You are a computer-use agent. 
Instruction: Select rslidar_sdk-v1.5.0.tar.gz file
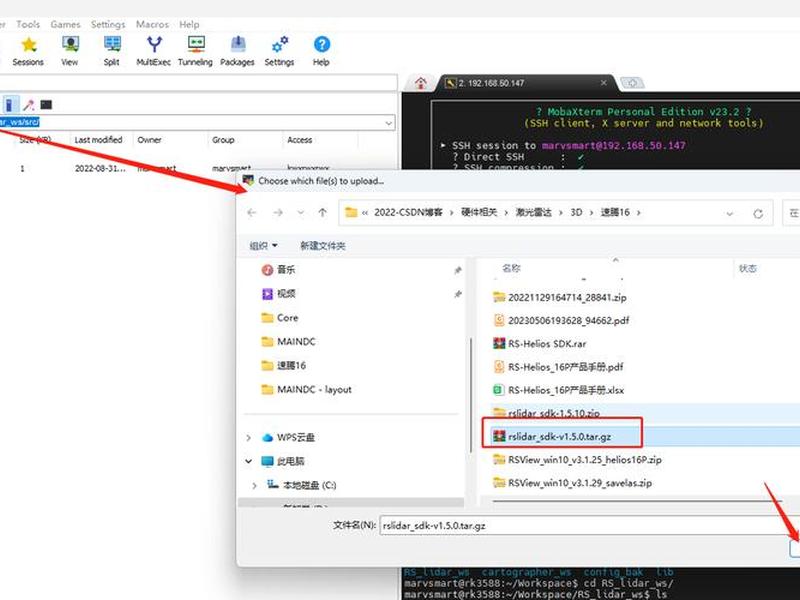click(552, 437)
